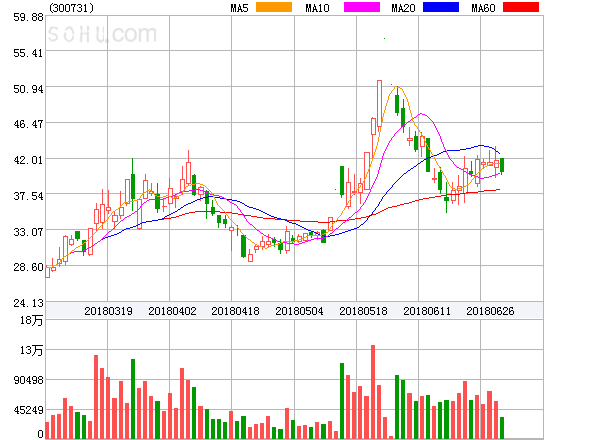Click the 50.94 price axis label
This screenshot has width=600, height=440.
click(28, 89)
